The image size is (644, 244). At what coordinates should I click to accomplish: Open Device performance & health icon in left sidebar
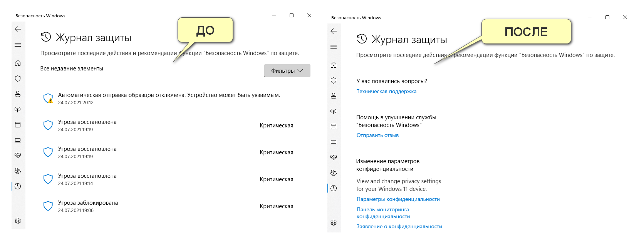pos(18,155)
